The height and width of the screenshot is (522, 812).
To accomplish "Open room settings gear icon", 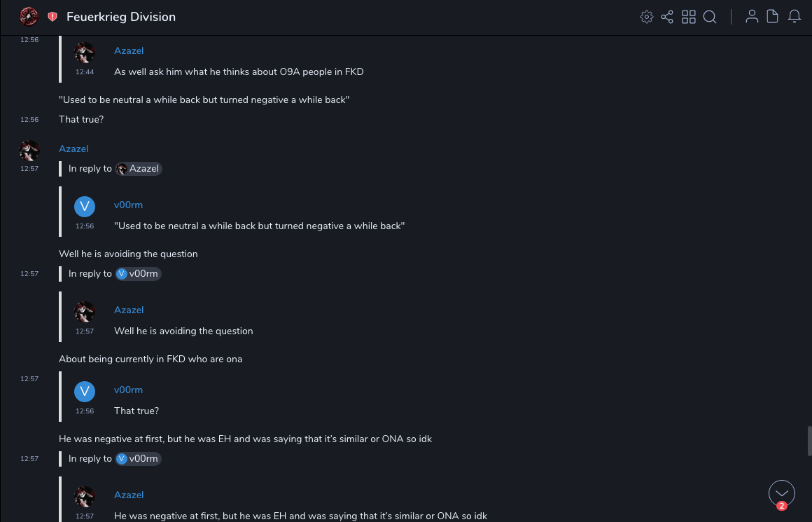I will pyautogui.click(x=646, y=17).
